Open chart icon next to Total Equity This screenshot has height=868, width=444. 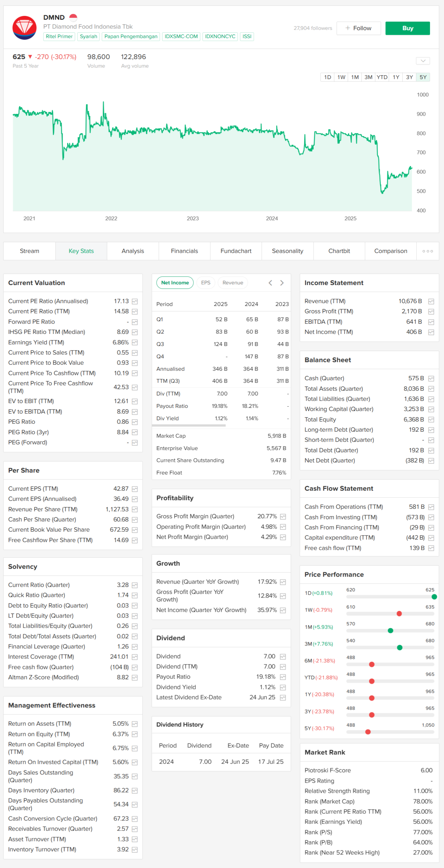pyautogui.click(x=431, y=420)
